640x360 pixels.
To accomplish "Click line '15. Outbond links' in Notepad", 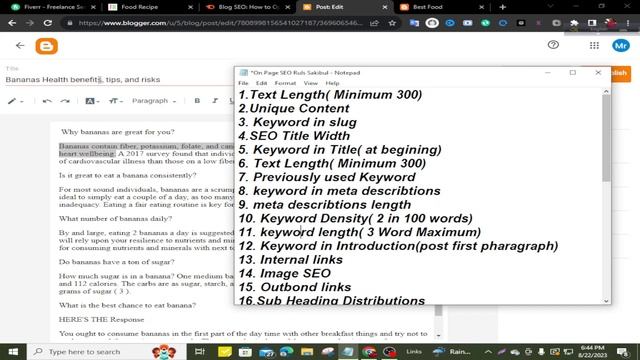I will (x=295, y=287).
